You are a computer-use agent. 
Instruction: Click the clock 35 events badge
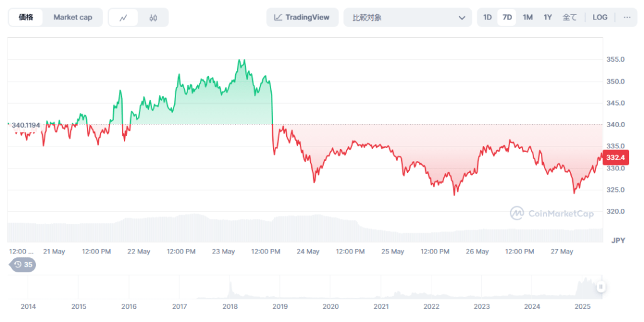[23, 265]
